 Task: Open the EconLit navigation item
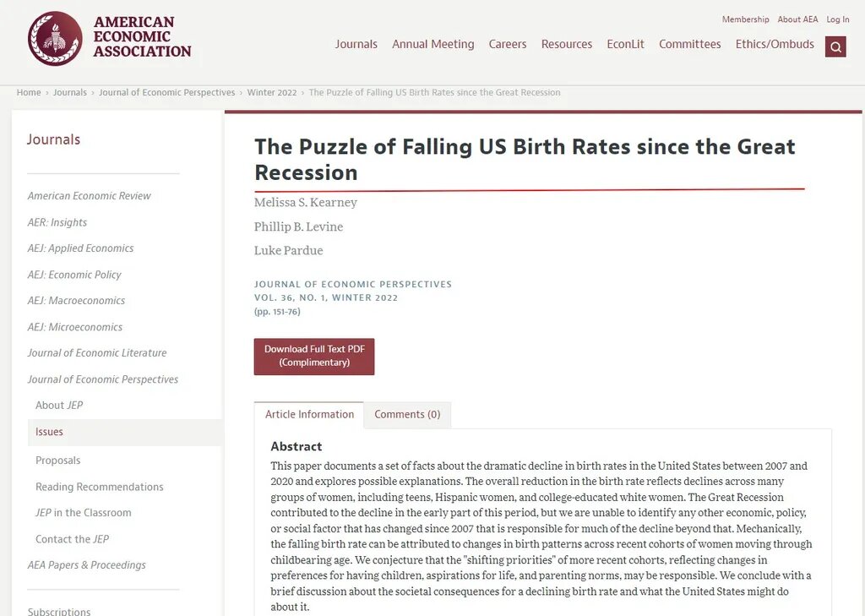(x=625, y=44)
